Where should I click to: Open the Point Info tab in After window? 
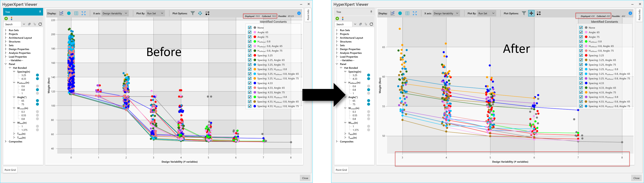tap(639, 15)
